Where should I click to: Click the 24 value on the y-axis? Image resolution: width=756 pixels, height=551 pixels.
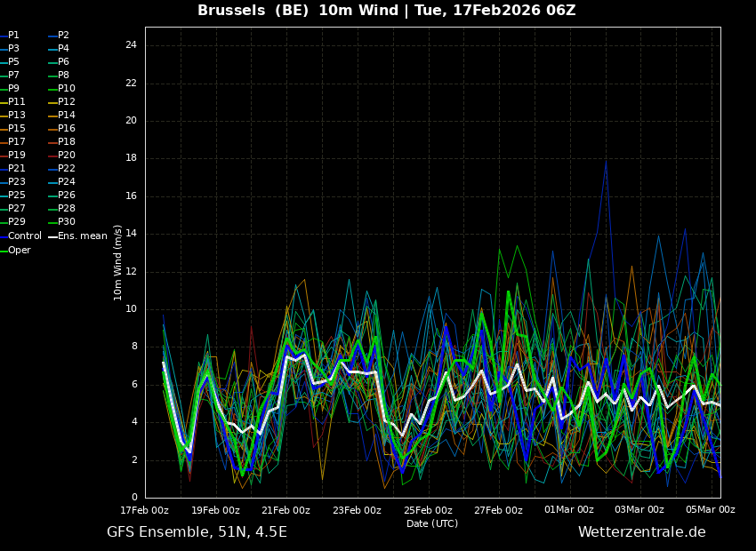[x=131, y=45]
